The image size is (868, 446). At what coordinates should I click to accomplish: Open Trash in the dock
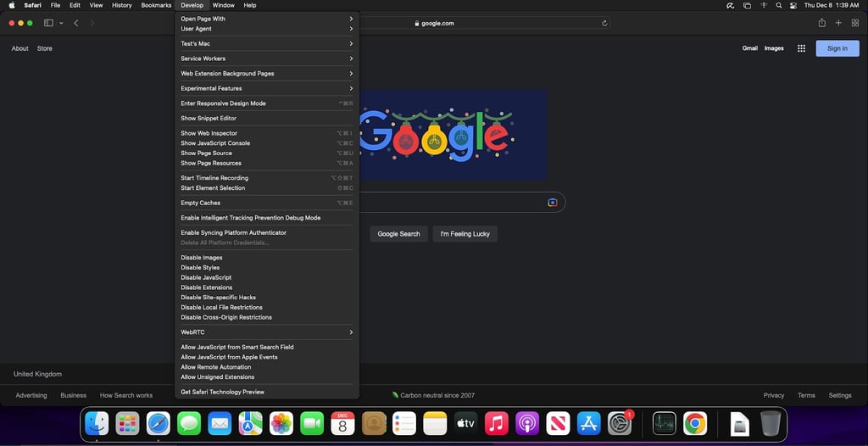(x=770, y=424)
